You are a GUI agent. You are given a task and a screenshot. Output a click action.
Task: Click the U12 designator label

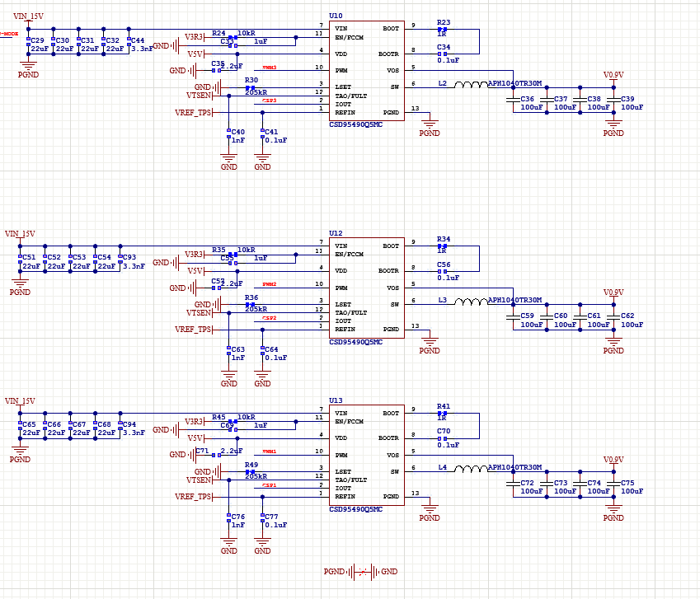click(x=336, y=233)
